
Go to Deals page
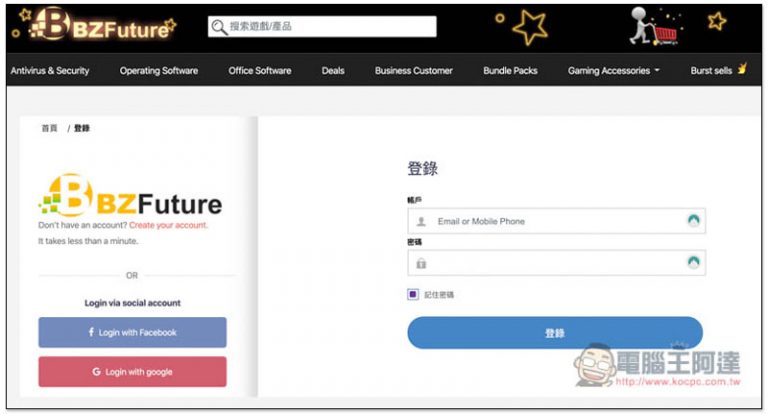click(333, 71)
